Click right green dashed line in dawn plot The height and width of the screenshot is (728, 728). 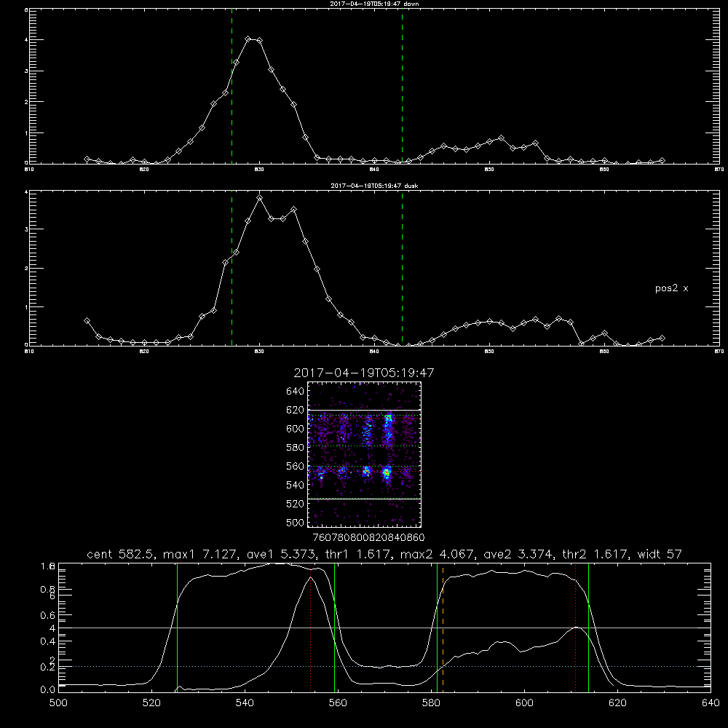pyautogui.click(x=402, y=88)
